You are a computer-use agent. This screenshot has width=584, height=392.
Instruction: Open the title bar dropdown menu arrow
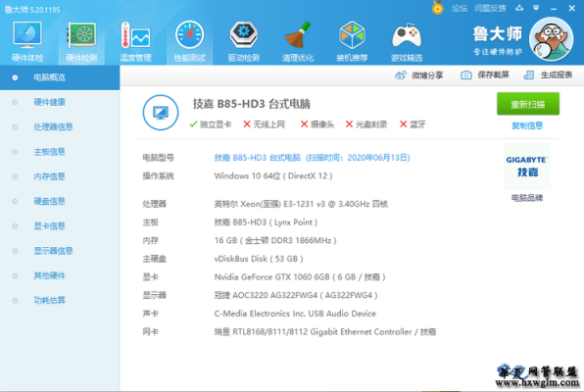coord(536,8)
